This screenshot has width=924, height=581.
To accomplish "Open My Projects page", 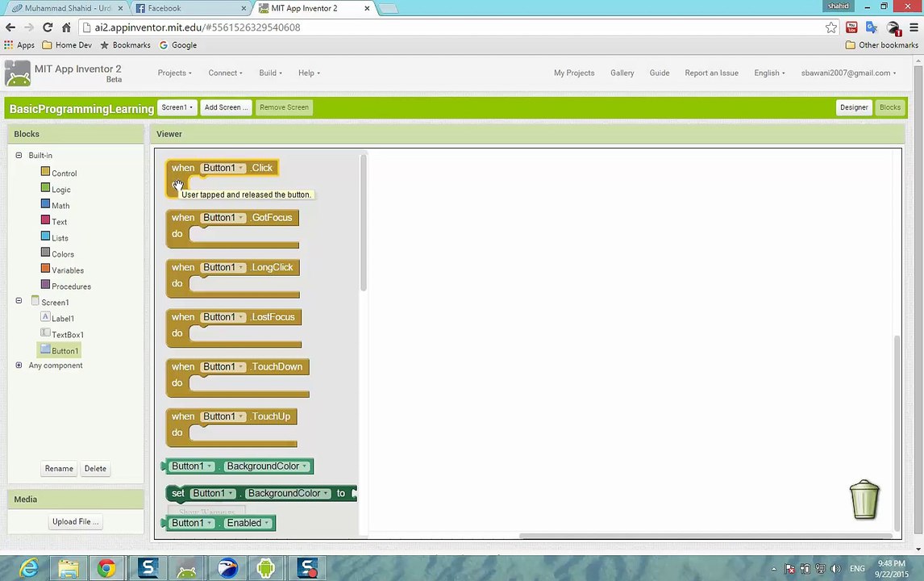I will (x=574, y=73).
